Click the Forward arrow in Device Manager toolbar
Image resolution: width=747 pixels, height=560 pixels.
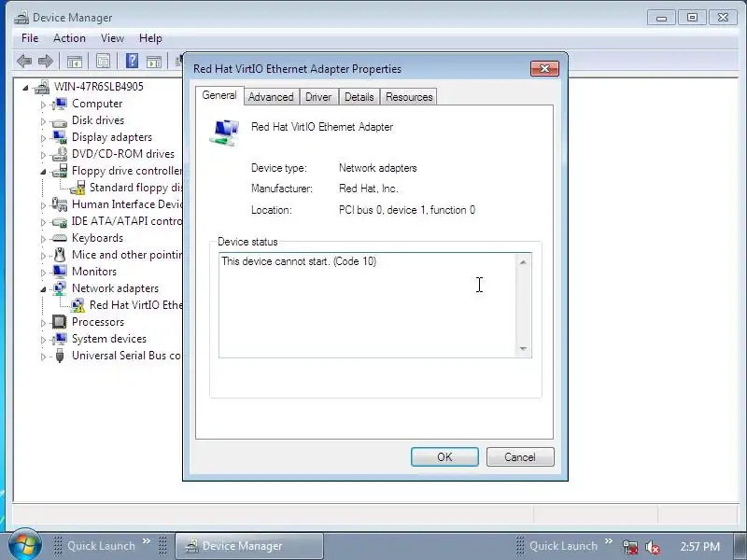pyautogui.click(x=45, y=61)
